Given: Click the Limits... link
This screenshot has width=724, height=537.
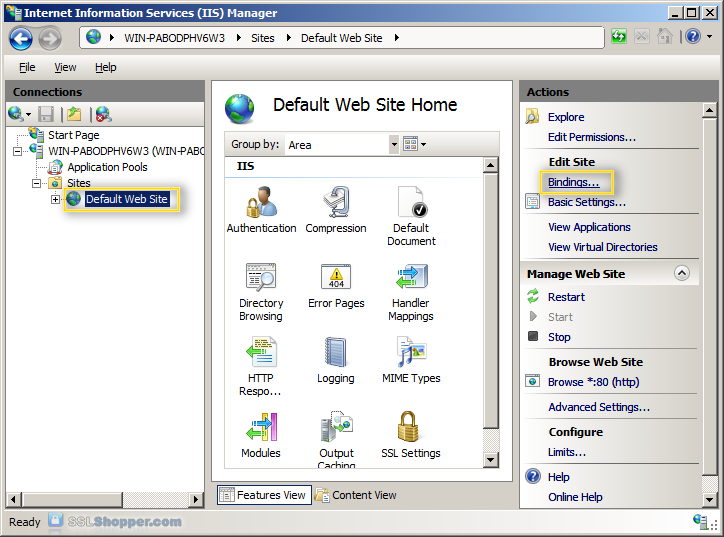Looking at the screenshot, I should [567, 452].
